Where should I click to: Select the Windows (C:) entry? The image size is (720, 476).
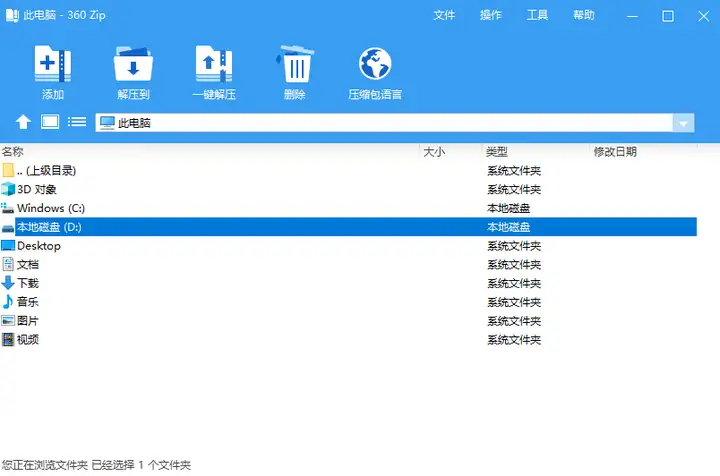[51, 208]
